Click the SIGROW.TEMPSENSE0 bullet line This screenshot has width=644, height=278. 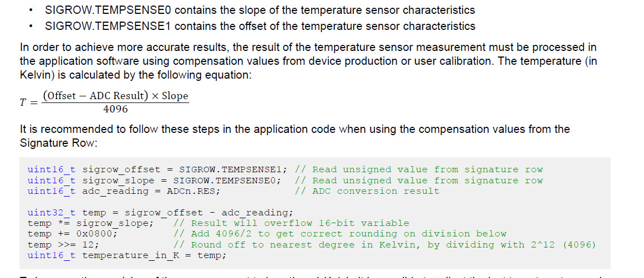click(x=260, y=11)
